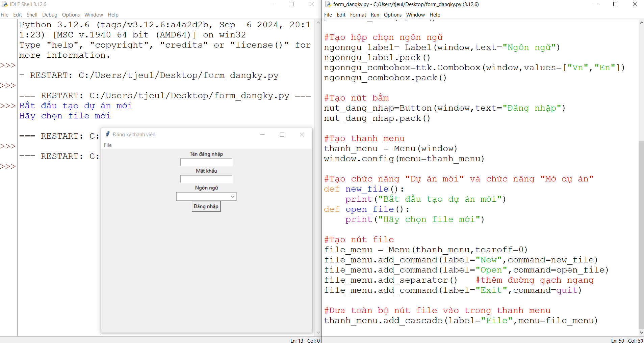Maximize the Đăng ký thành viên window
644x343 pixels.
(x=282, y=135)
